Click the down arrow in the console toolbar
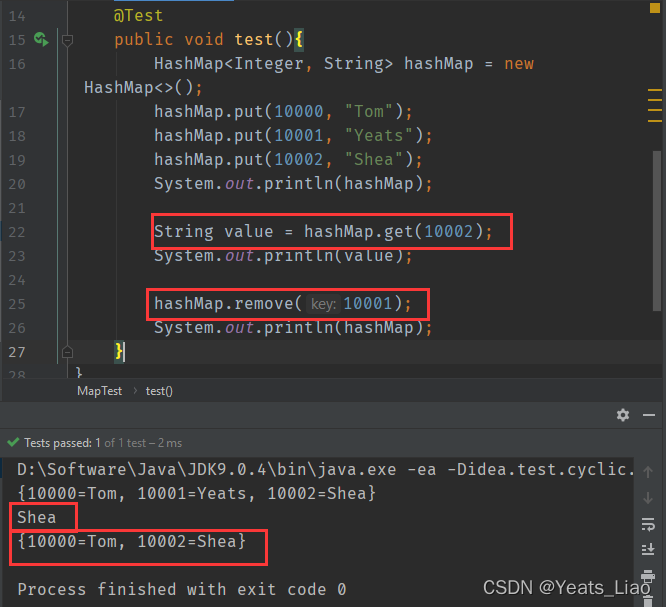This screenshot has height=607, width=666. [648, 498]
